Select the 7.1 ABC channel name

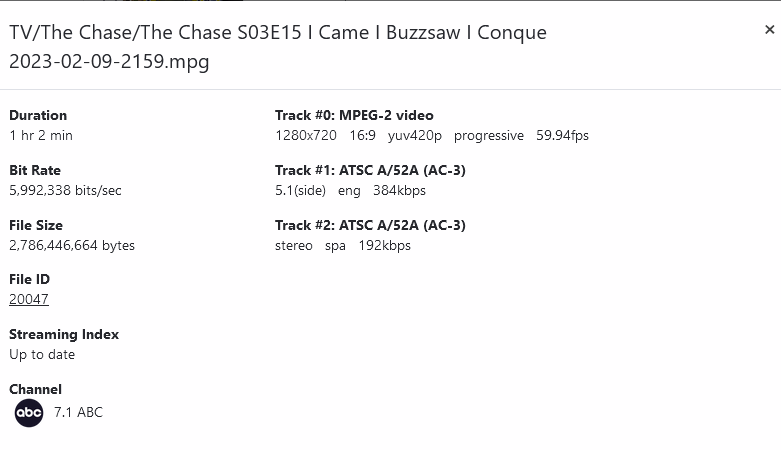click(x=78, y=412)
